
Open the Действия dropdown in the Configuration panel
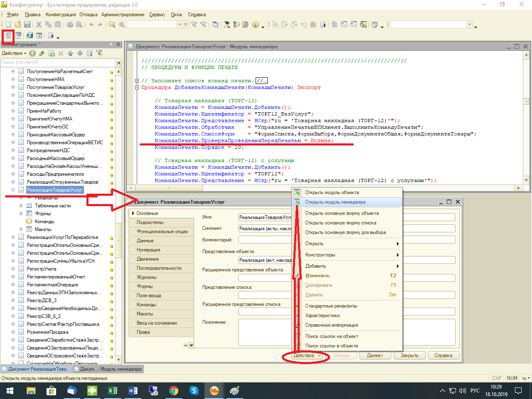[14, 53]
